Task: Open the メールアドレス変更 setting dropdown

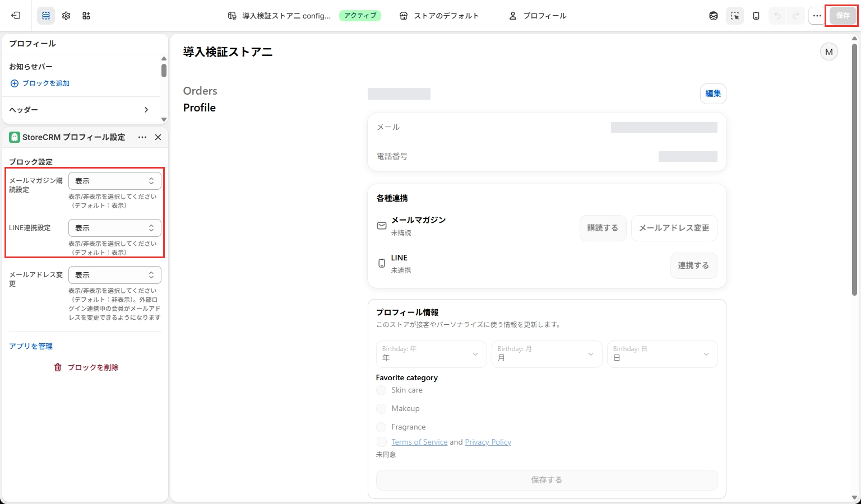Action: (115, 275)
